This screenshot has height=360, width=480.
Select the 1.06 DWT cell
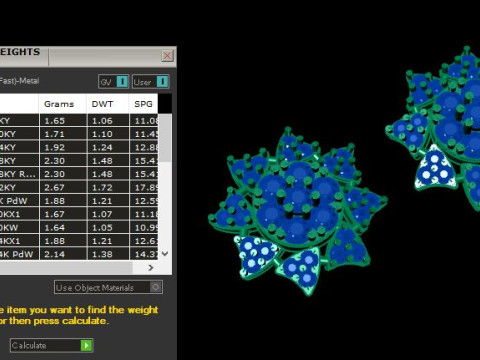pyautogui.click(x=108, y=121)
